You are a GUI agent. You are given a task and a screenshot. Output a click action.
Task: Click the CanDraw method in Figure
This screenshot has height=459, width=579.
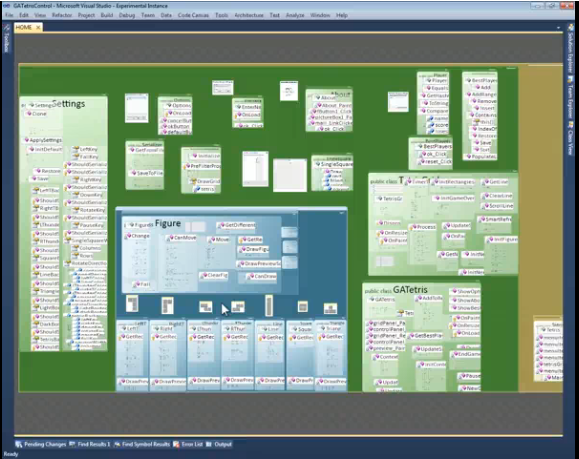pyautogui.click(x=263, y=276)
